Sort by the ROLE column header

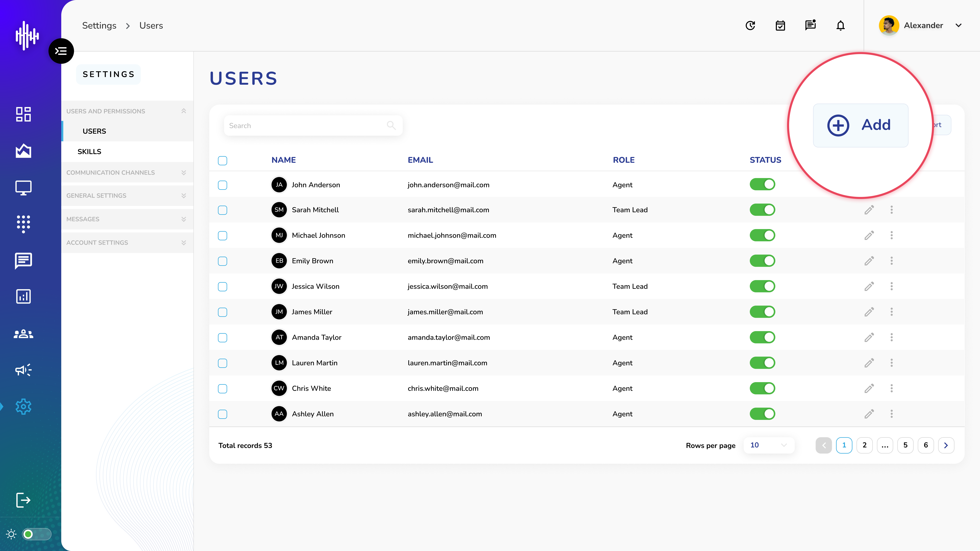coord(624,160)
